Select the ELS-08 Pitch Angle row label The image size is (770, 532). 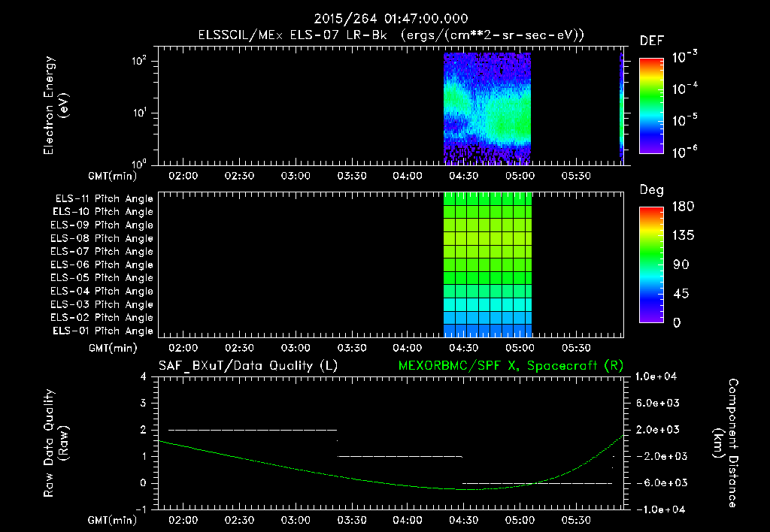point(102,238)
